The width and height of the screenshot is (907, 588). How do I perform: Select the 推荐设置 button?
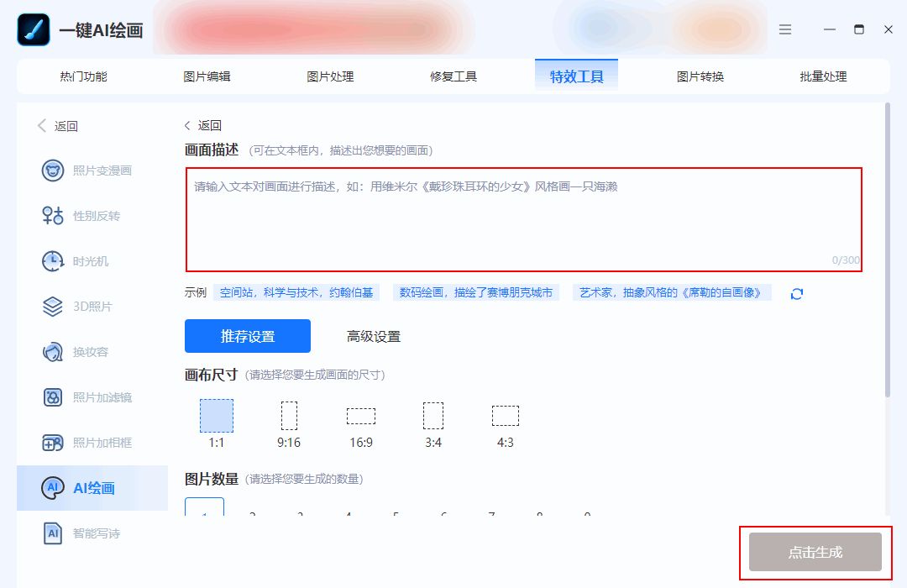(248, 336)
